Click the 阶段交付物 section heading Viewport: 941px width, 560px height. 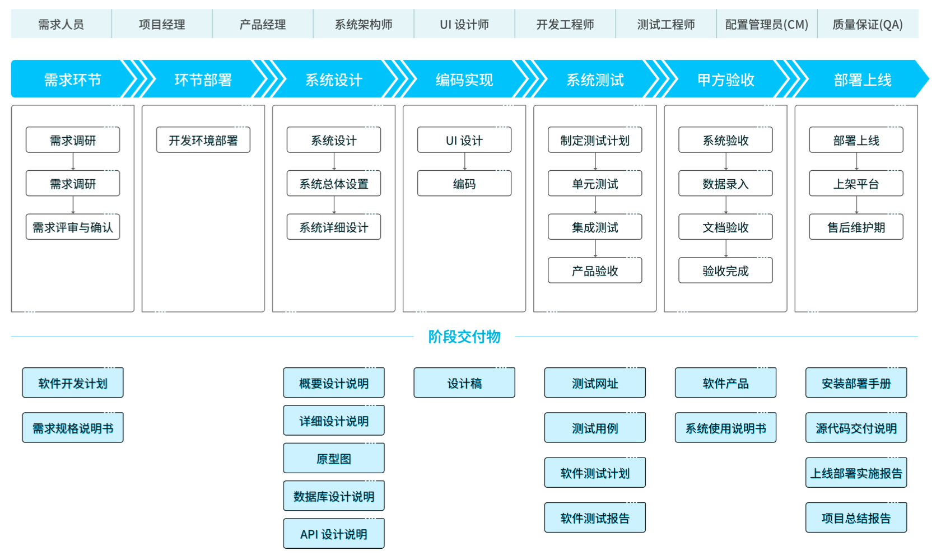coord(464,337)
